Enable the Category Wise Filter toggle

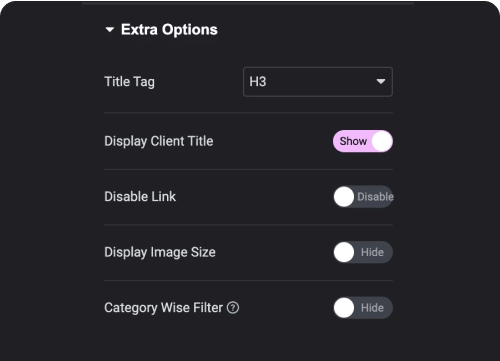point(363,308)
